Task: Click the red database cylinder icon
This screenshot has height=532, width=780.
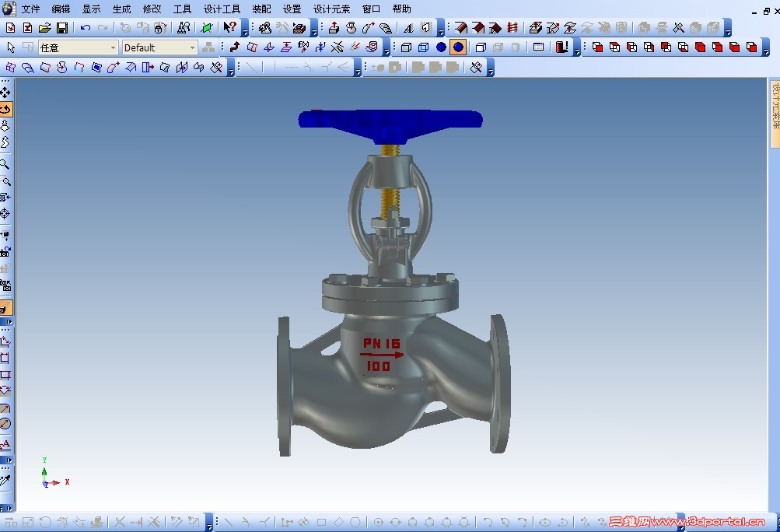Action: (372, 47)
